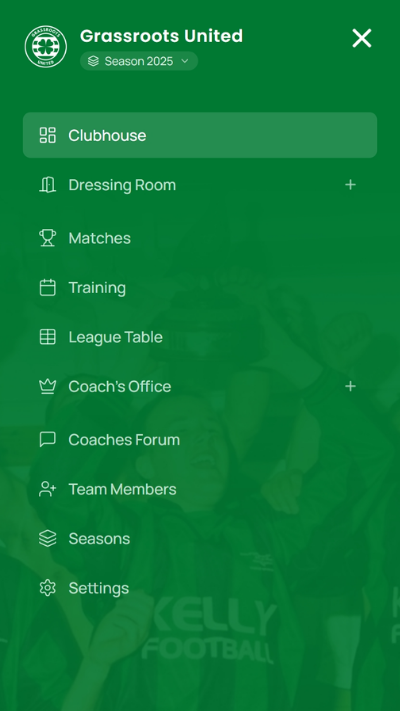
Task: Expand the Coach's Office submenu plus
Action: (350, 386)
